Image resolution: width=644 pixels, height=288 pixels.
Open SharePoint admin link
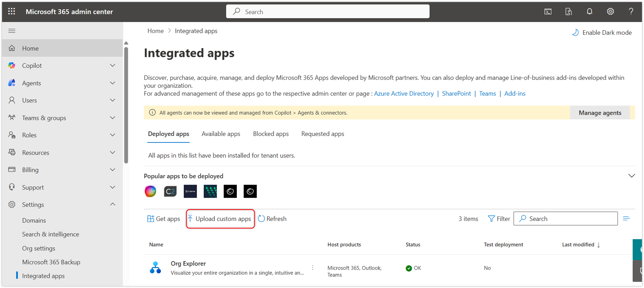click(x=456, y=93)
